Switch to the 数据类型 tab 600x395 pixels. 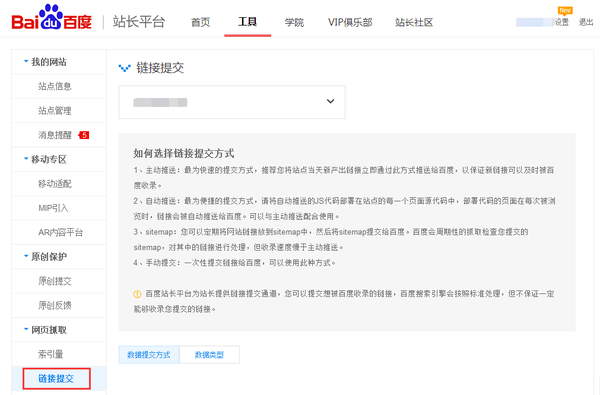coord(209,355)
